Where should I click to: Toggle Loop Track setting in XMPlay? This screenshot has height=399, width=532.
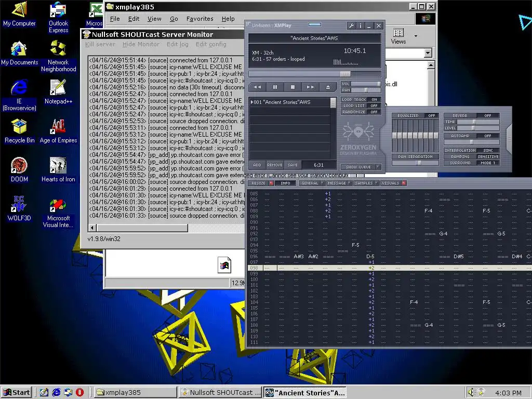point(362,99)
